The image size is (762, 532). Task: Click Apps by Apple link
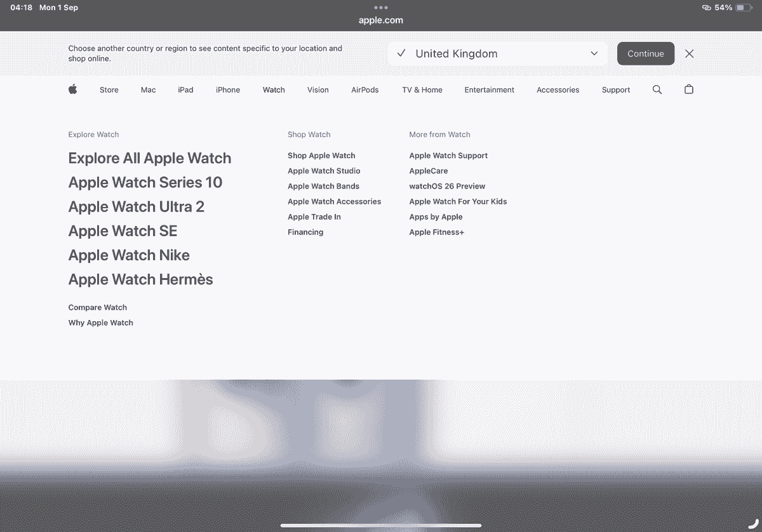(x=436, y=216)
